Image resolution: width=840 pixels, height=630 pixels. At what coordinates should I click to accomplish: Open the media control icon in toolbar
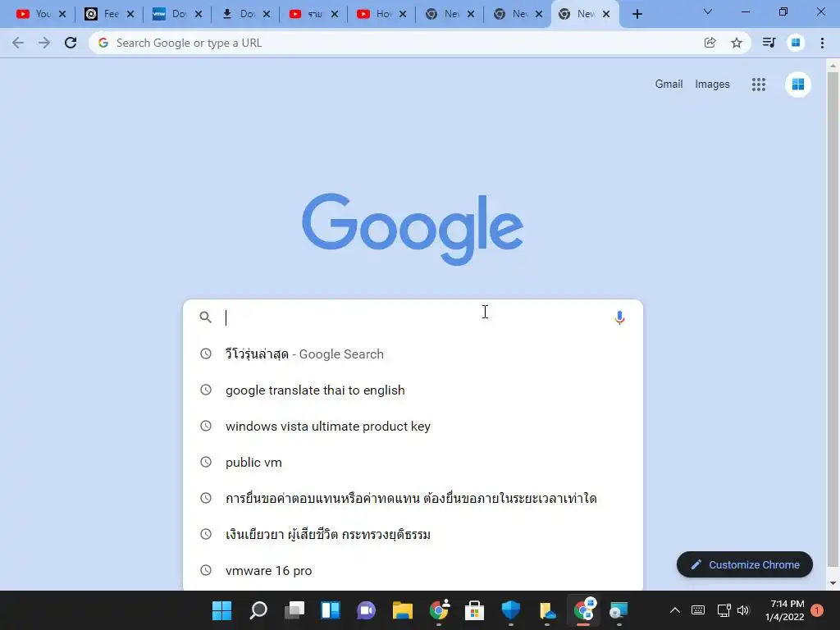coord(769,43)
